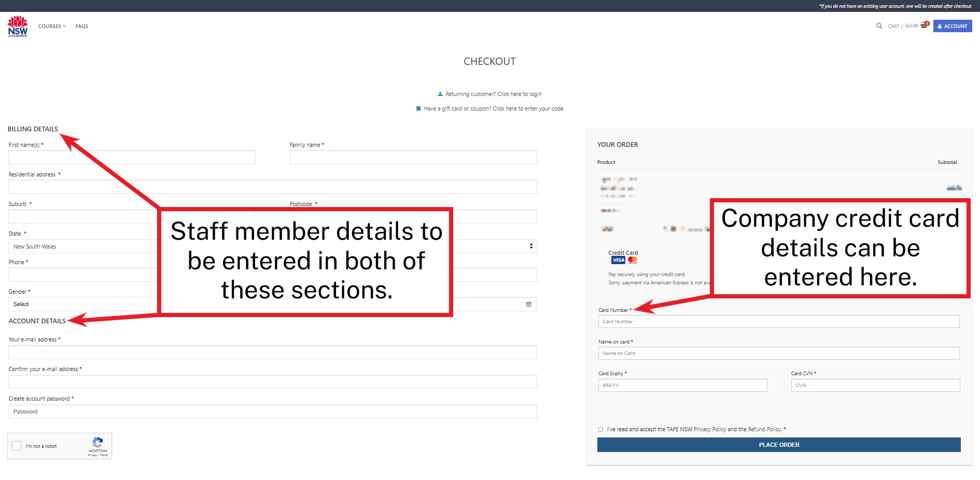This screenshot has height=480, width=980.
Task: Open the TAFE NSW Privacy Policy link
Action: 710,429
